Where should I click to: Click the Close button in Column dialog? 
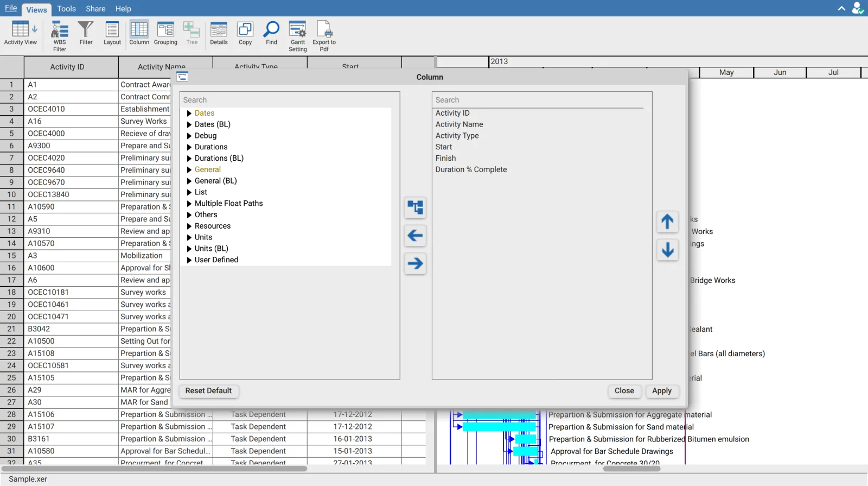(x=624, y=391)
